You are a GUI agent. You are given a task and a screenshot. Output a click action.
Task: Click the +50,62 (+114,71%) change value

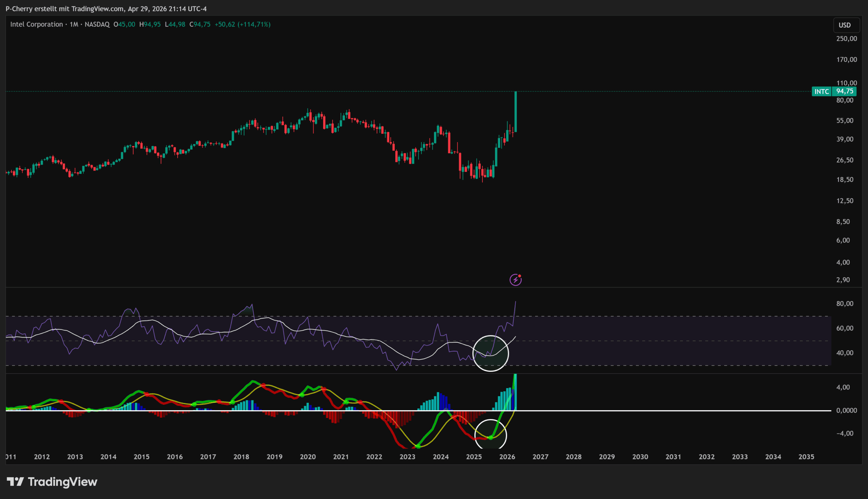(x=242, y=24)
